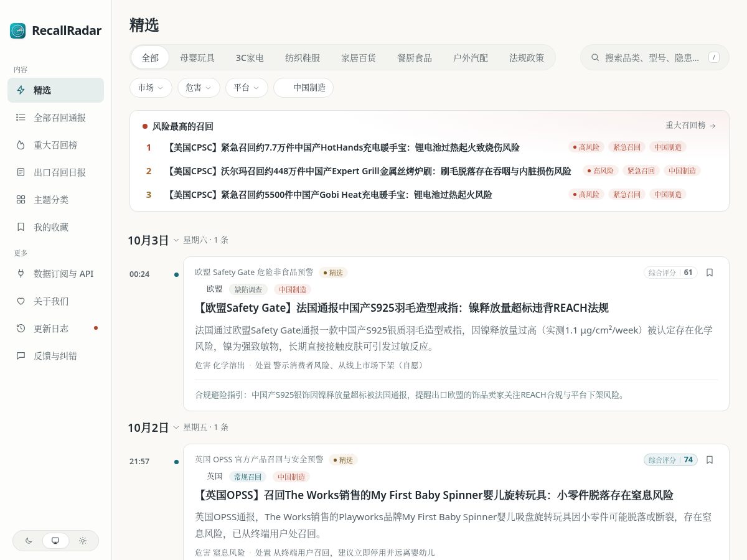This screenshot has width=747, height=560.
Task: Open the 危害 filter dropdown
Action: pos(199,88)
